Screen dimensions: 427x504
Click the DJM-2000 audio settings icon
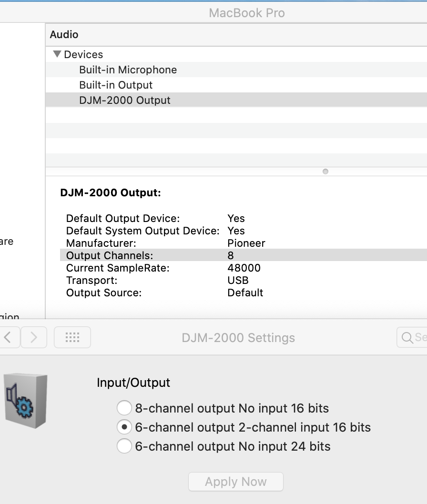26,401
